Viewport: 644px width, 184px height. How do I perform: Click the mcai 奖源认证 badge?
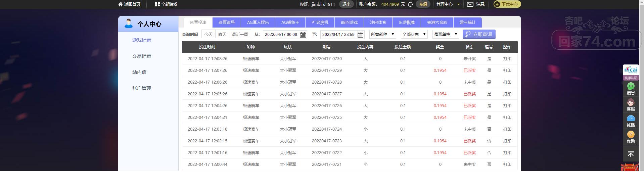(x=631, y=73)
